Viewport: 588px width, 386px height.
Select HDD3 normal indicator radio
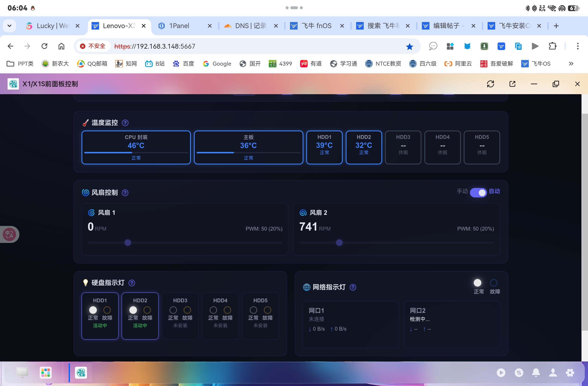point(173,310)
